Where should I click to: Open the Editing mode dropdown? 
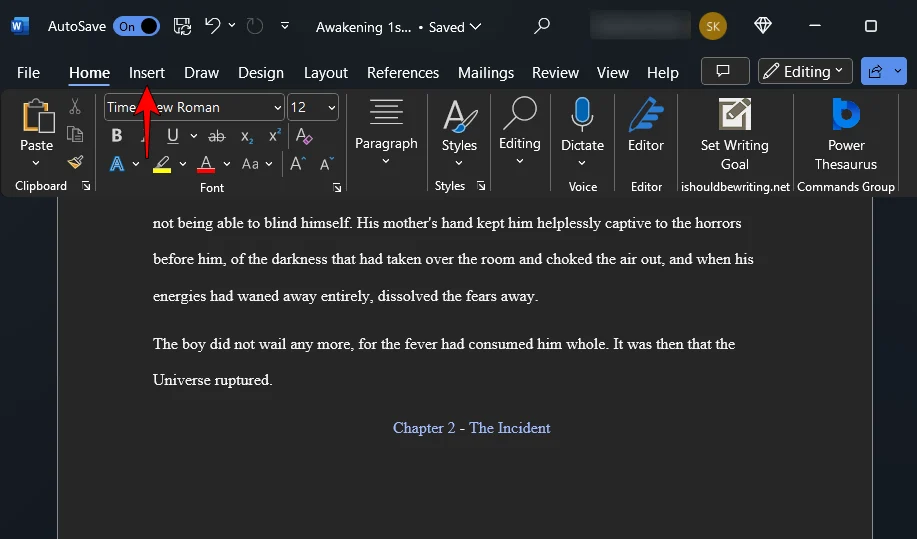[805, 72]
